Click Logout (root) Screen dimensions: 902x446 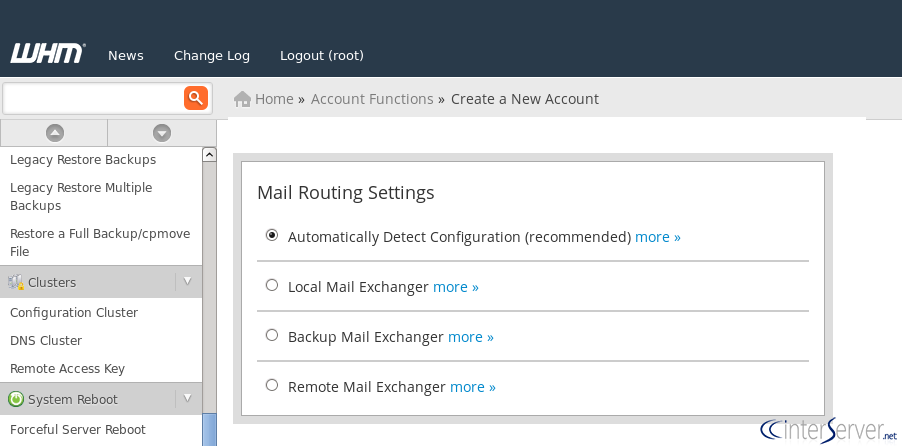pyautogui.click(x=322, y=56)
